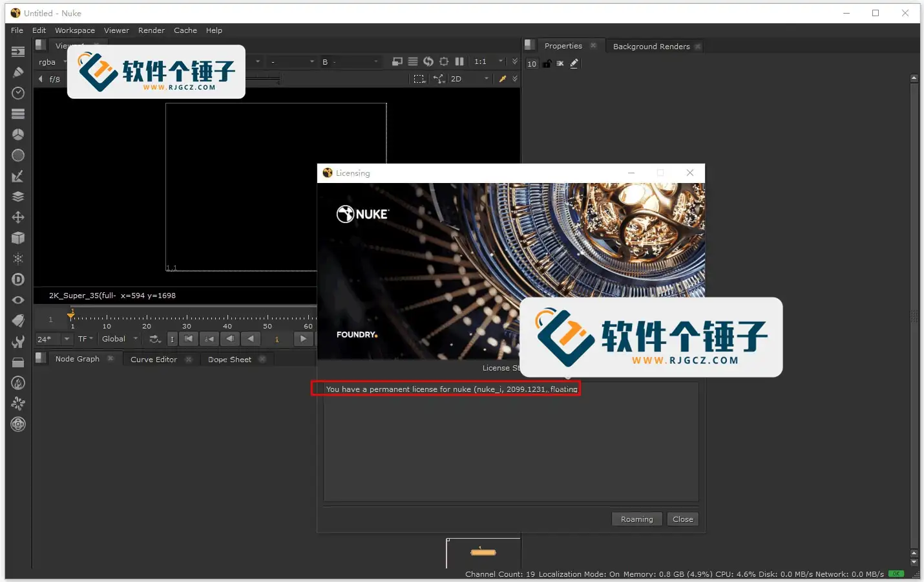Image resolution: width=924 pixels, height=582 pixels.
Task: Open the Image nodes menu in the toolbar
Action: (18, 52)
